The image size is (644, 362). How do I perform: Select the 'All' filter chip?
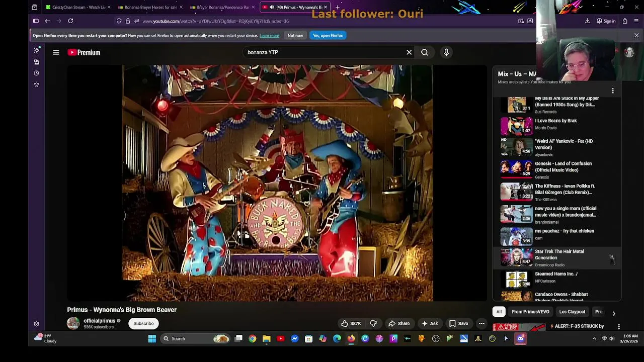click(x=499, y=312)
